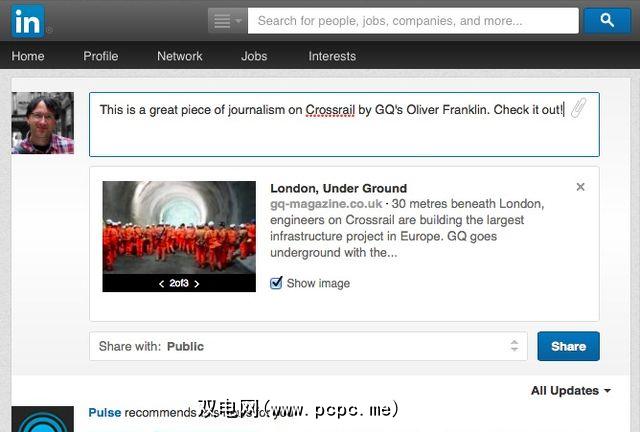Open the Pulse link
This screenshot has width=640, height=432.
pyautogui.click(x=104, y=412)
